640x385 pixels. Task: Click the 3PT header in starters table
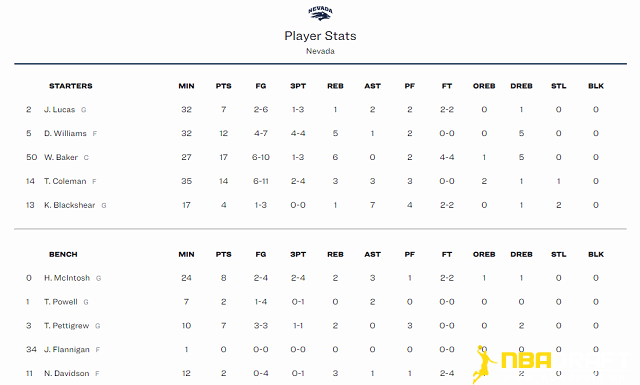point(298,86)
